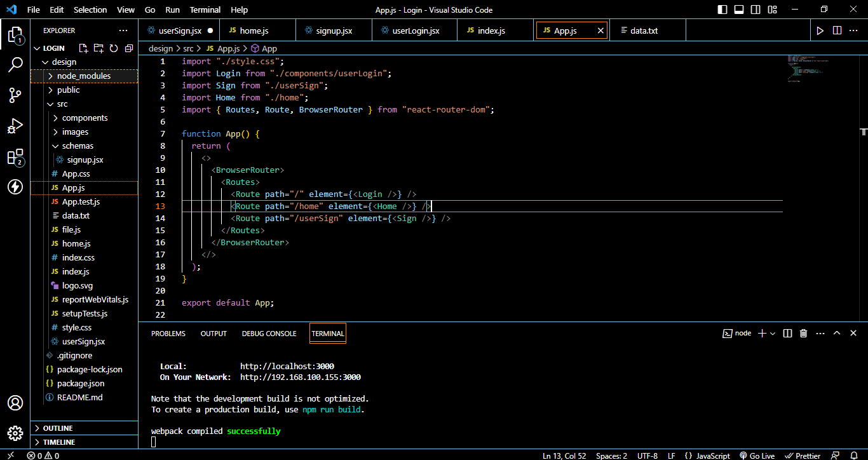Kill the terminal with trash icon
The image size is (868, 460).
803,333
